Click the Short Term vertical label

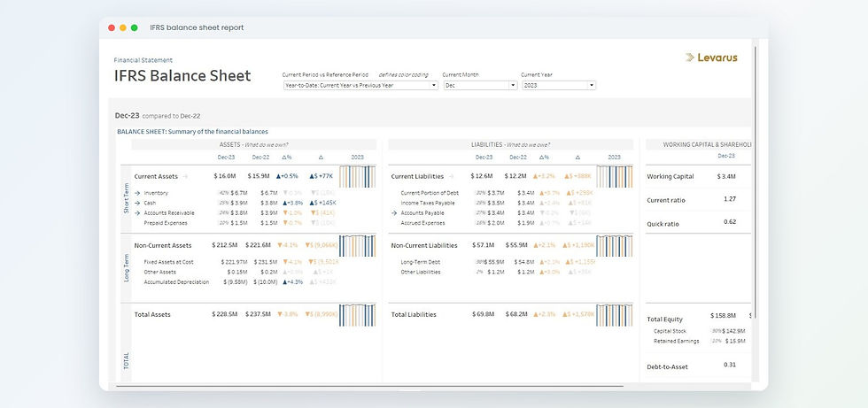click(126, 198)
